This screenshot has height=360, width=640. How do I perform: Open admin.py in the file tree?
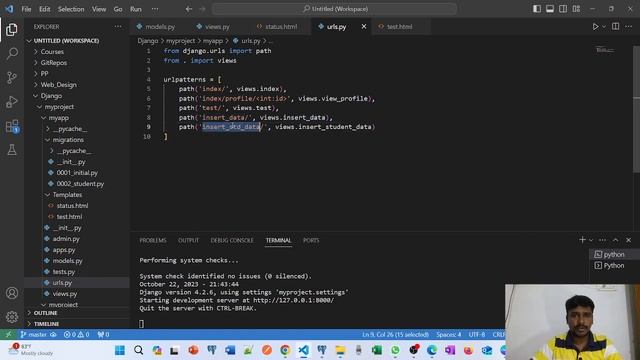coord(66,239)
